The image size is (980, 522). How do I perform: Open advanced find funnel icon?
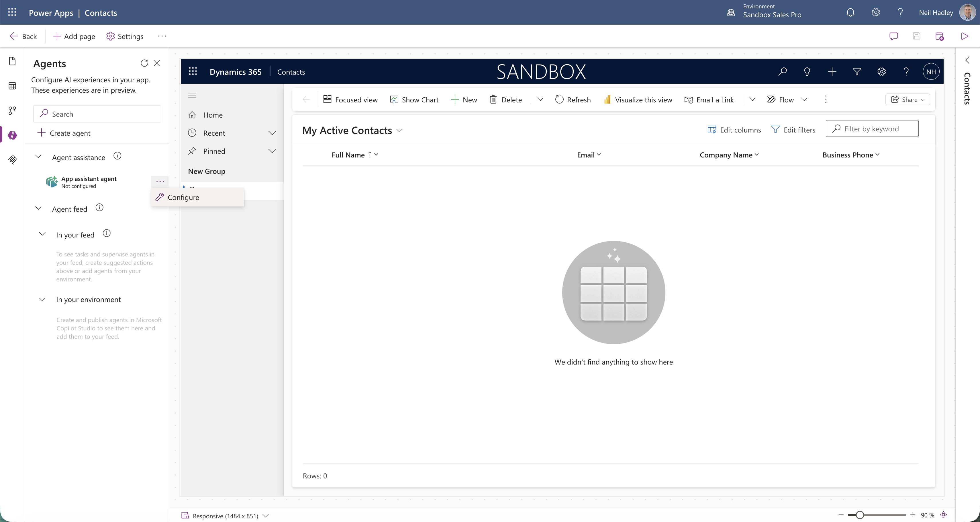point(857,72)
